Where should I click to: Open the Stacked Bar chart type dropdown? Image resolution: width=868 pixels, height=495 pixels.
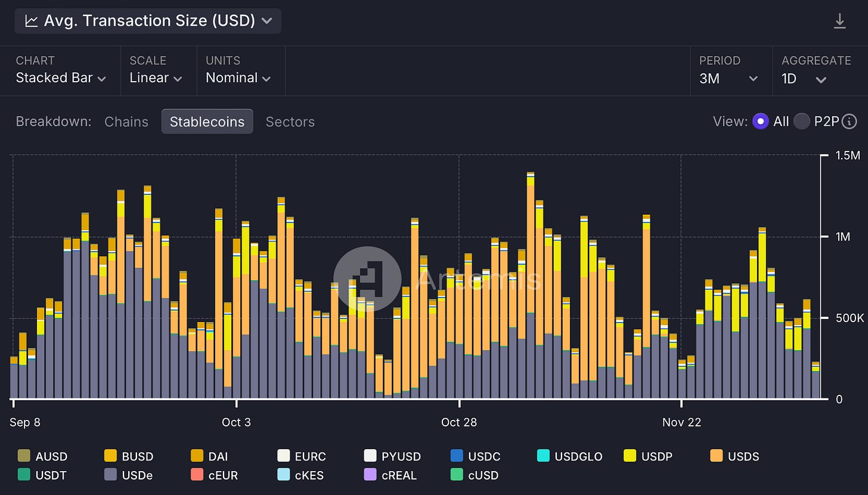(x=61, y=78)
